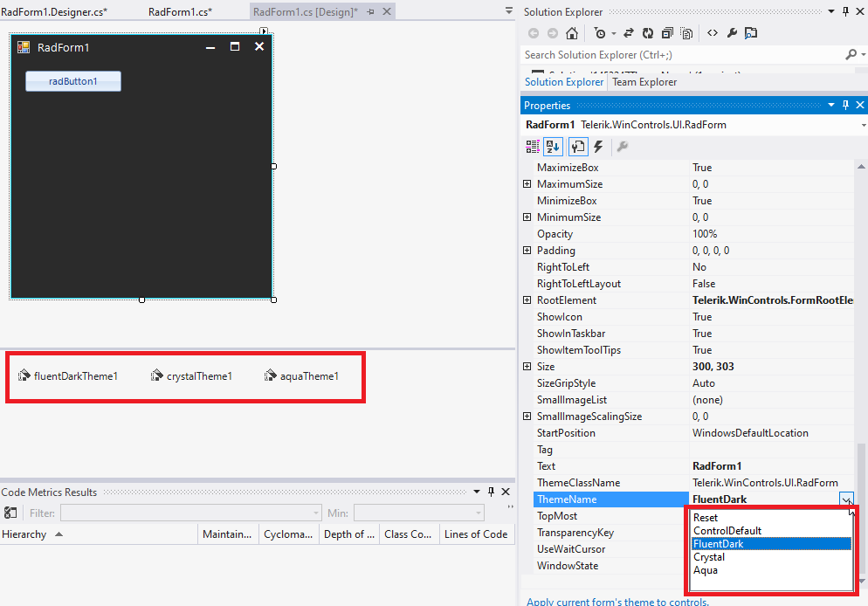Viewport: 868px width, 606px height.
Task: Click Collapse All icon in Solution Explorer
Action: [668, 33]
